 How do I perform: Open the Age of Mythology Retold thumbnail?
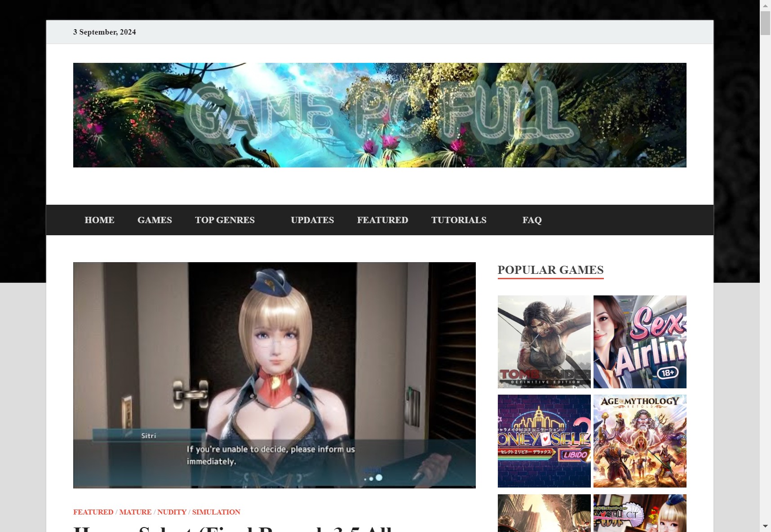pyautogui.click(x=640, y=441)
